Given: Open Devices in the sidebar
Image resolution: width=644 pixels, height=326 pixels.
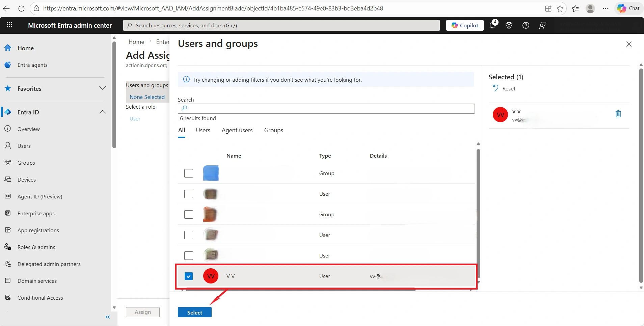Looking at the screenshot, I should (26, 180).
